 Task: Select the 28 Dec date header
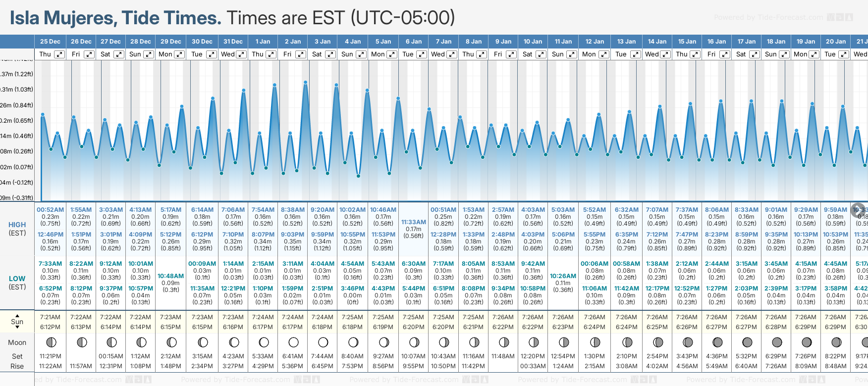pyautogui.click(x=141, y=42)
